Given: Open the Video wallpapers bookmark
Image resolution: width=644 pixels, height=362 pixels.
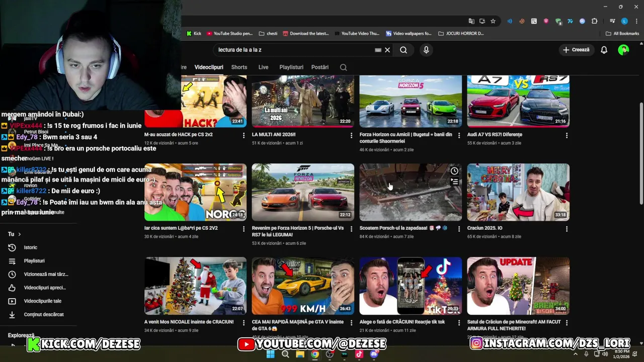Looking at the screenshot, I should pyautogui.click(x=409, y=34).
